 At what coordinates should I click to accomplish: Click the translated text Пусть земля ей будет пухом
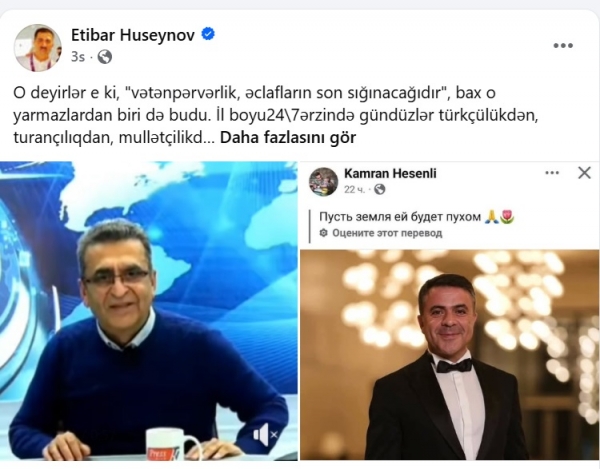pos(400,217)
